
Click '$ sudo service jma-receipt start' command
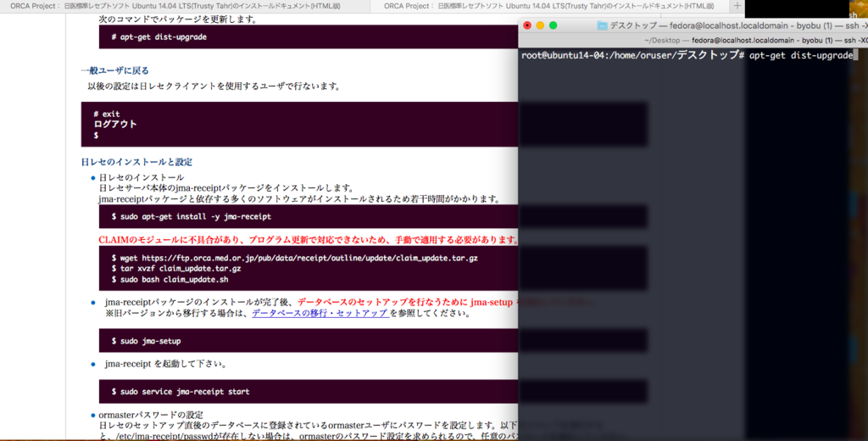[x=181, y=391]
